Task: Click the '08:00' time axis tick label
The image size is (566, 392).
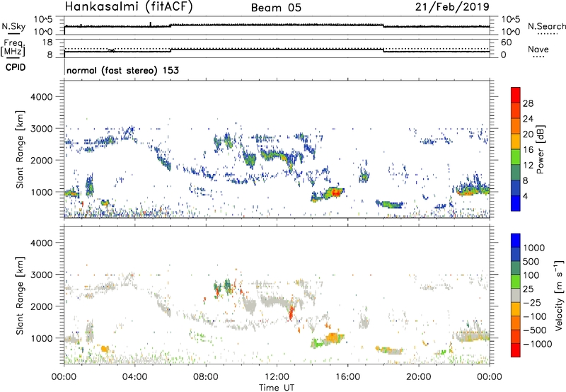Action: tap(206, 377)
